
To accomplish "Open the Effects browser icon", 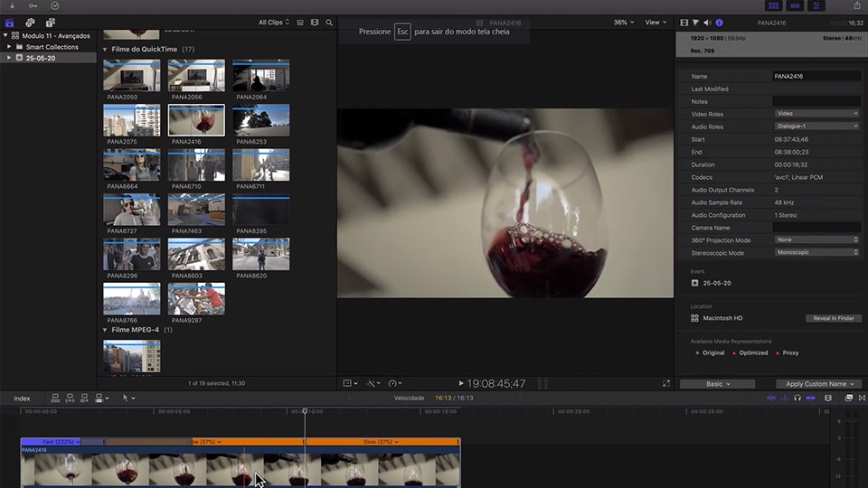I will (x=848, y=398).
